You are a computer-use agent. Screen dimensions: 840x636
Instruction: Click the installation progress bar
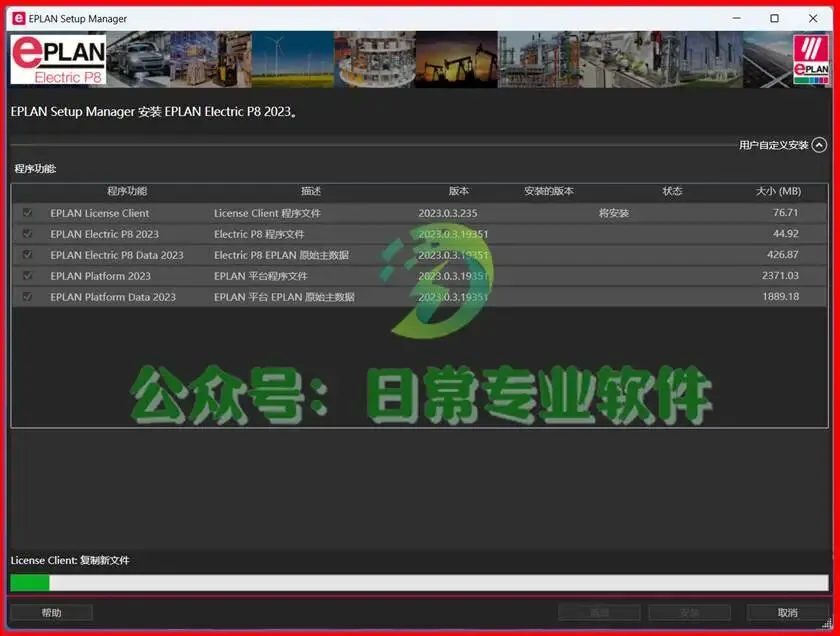pos(419,583)
